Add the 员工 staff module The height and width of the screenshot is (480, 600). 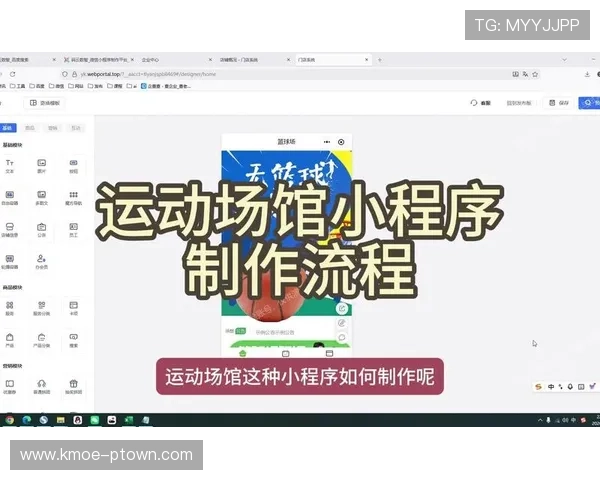73,230
